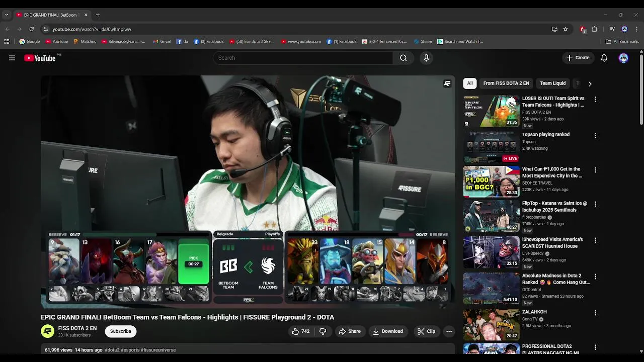Like the video with thumbs up
Viewport: 644px width, 362px height.
300,331
